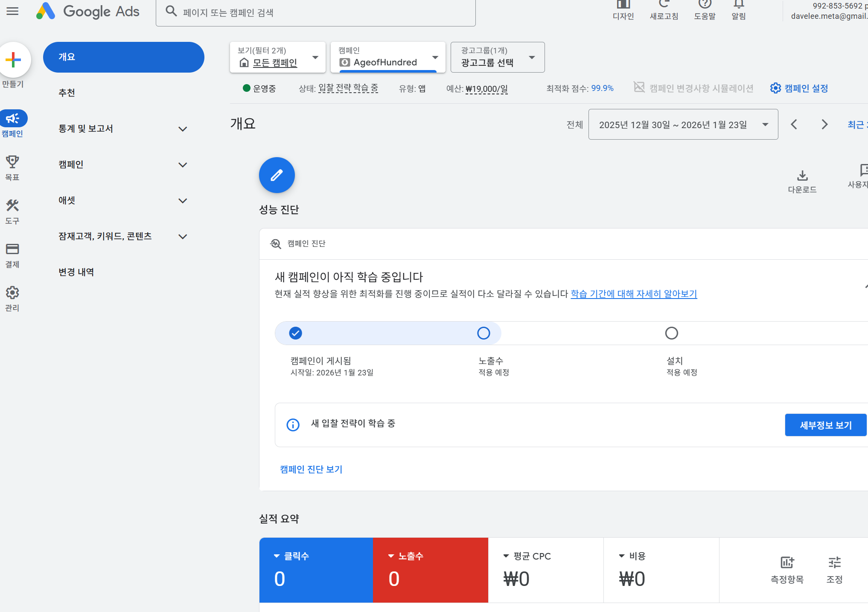Click the blue pencil edit button

pos(277,175)
